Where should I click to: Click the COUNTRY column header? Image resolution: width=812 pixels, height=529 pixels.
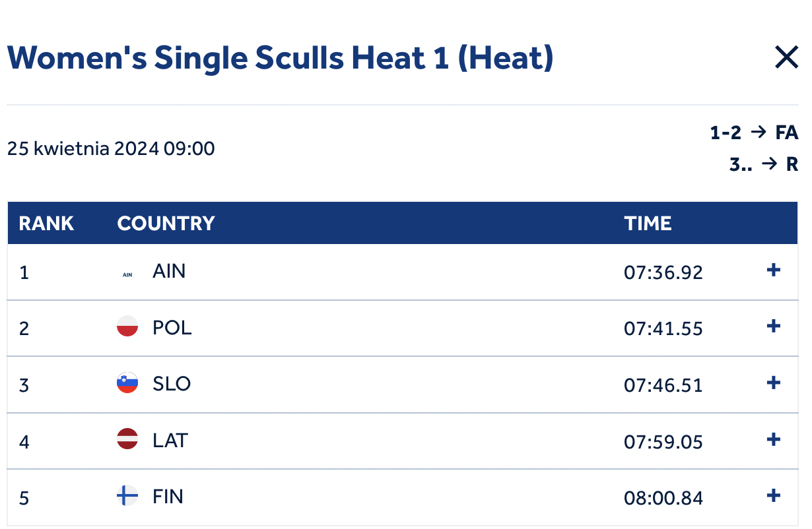(x=166, y=224)
